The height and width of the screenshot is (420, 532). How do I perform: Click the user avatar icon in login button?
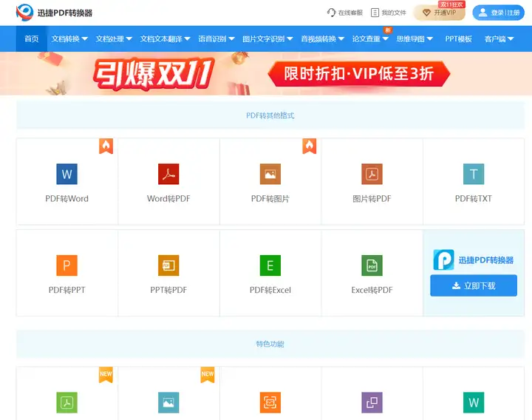[x=482, y=13]
